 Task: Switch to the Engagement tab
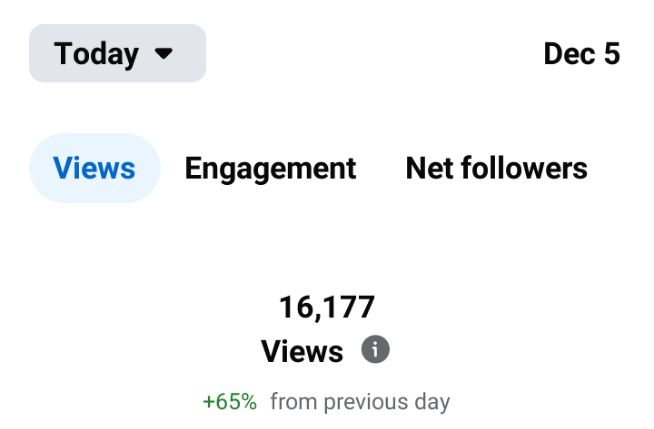coord(270,168)
